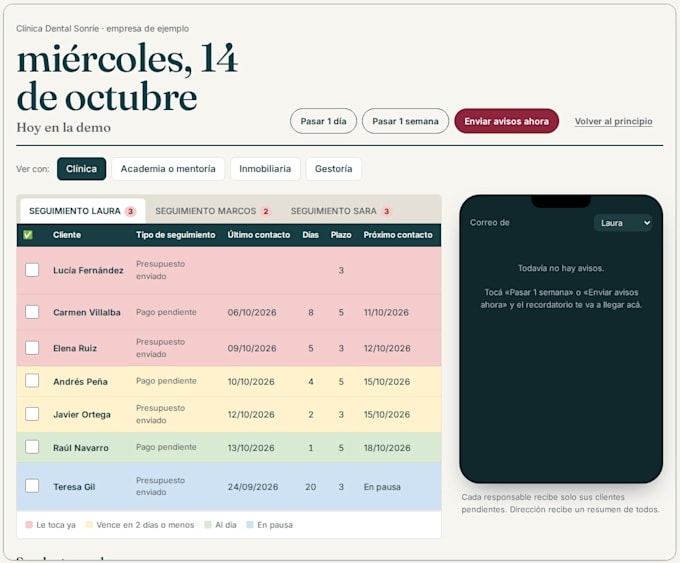Screen dimensions: 680x563
Task: Click the 'Plazo' column header
Action: click(341, 235)
